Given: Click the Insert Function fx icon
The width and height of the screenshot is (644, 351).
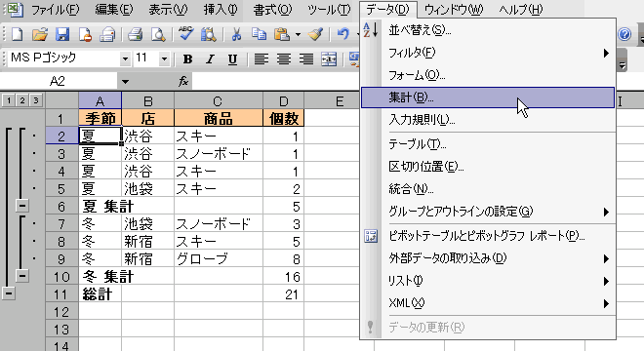Looking at the screenshot, I should pyautogui.click(x=183, y=81).
